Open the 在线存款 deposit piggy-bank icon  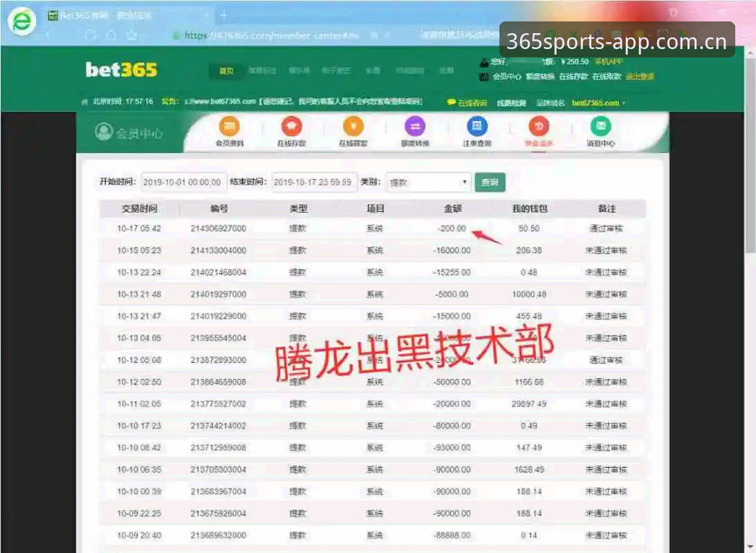pyautogui.click(x=291, y=126)
